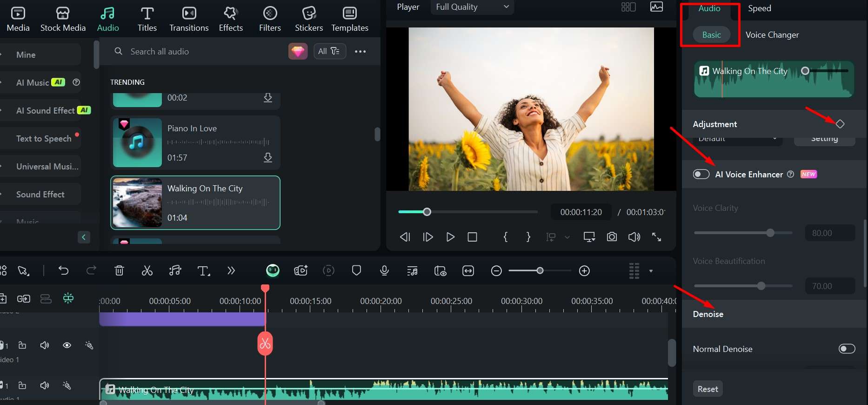The width and height of the screenshot is (868, 405).
Task: Open Text to Speech category
Action: tap(44, 139)
